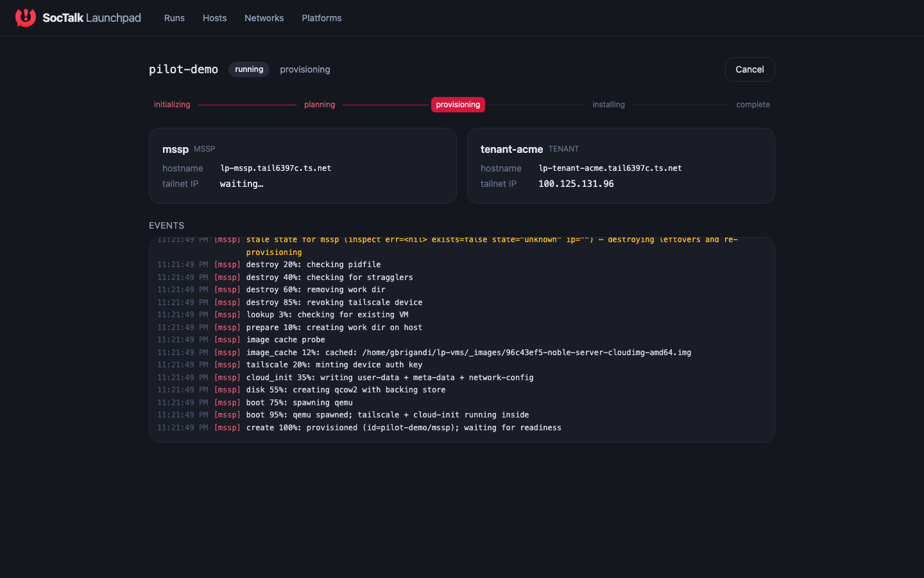Click log line destroy 40%: checking for stragglers
Screen dimensions: 924x578
coord(462,277)
